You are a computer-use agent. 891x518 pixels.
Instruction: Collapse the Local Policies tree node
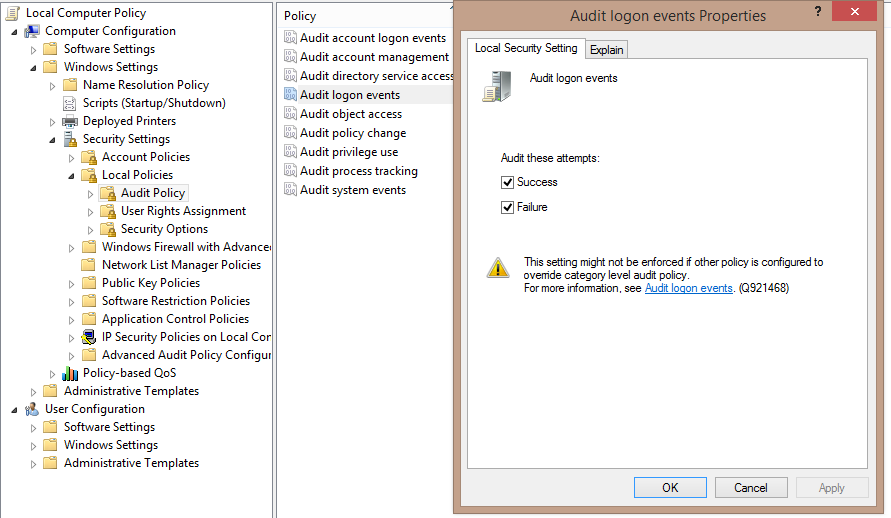(x=71, y=176)
